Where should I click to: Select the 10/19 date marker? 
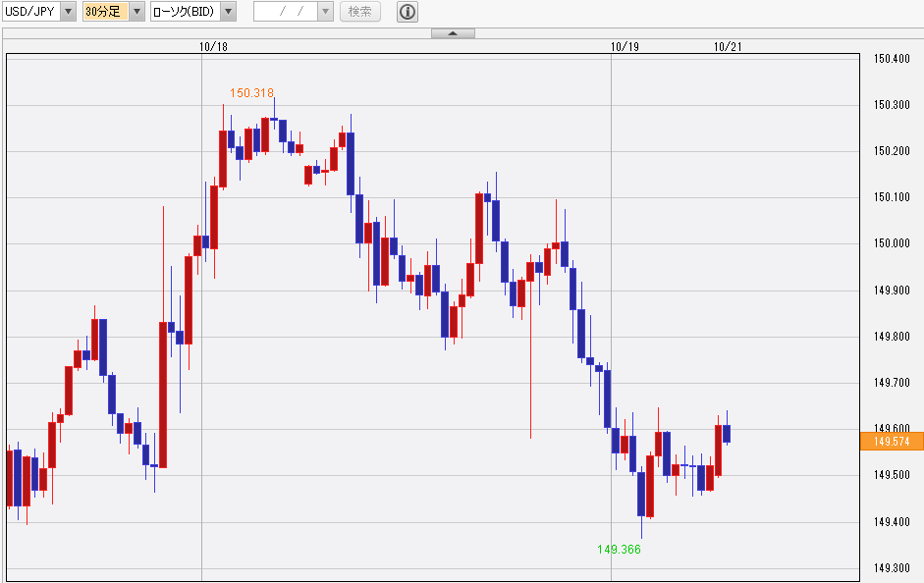pos(625,46)
